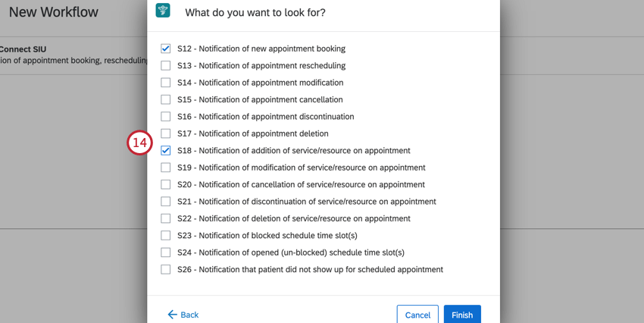Uncheck S18 addition of service/resource checkbox
The width and height of the screenshot is (644, 323).
(165, 150)
